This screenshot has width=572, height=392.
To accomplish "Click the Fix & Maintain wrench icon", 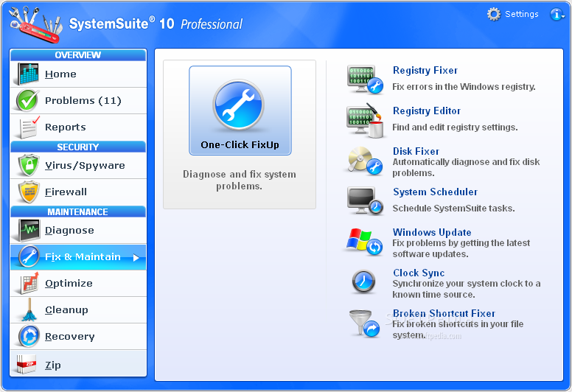I will coord(29,256).
